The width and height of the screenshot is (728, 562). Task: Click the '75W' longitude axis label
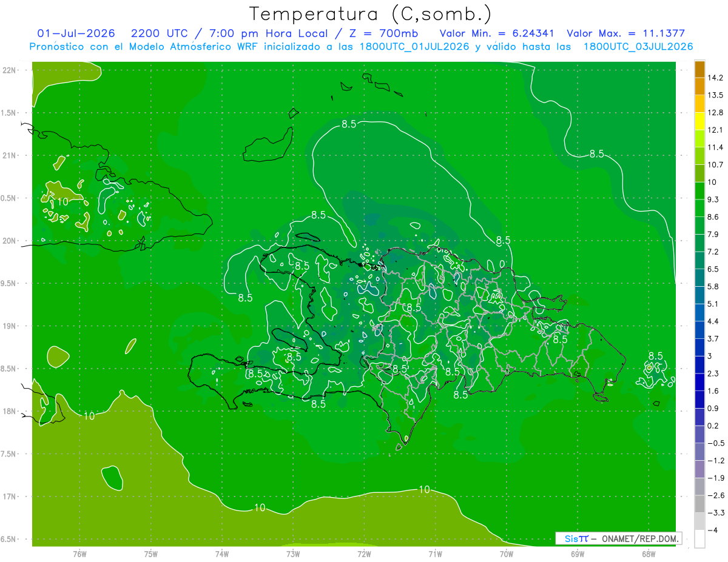click(151, 554)
